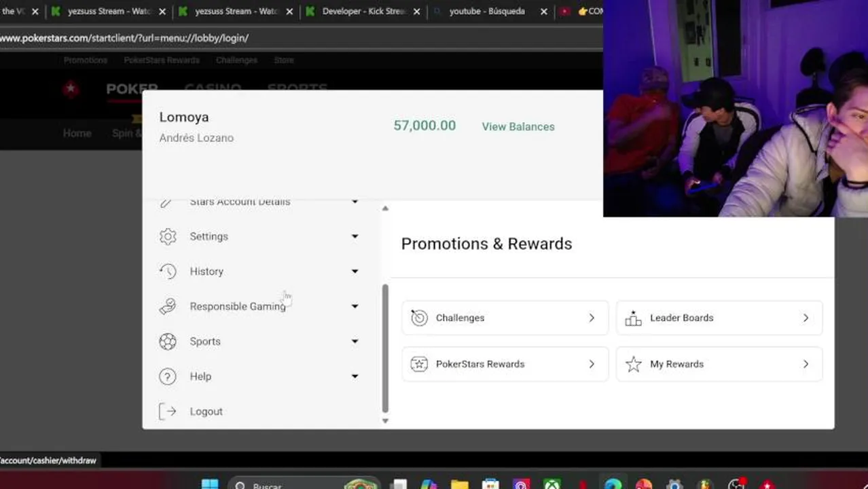868x489 pixels.
Task: Click the Responsible Gaming hand icon
Action: coord(168,306)
